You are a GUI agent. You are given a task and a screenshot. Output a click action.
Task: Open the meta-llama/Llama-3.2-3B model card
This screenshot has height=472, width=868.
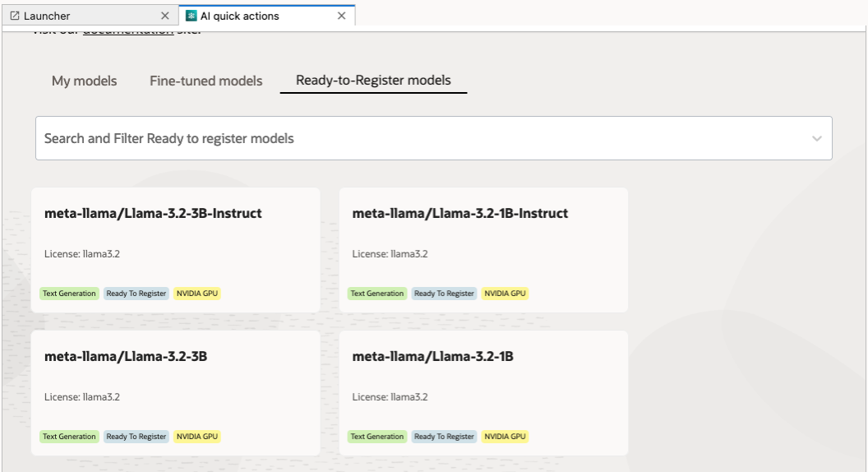125,356
